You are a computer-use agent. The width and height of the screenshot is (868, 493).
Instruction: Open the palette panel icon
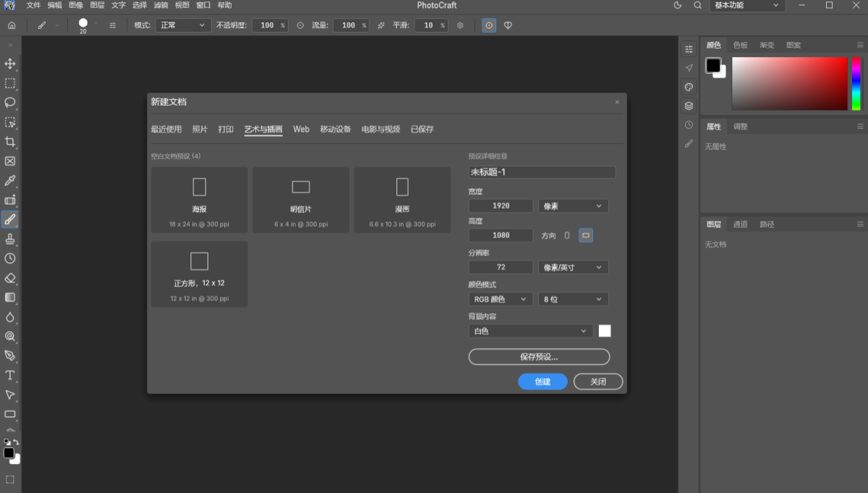[689, 87]
